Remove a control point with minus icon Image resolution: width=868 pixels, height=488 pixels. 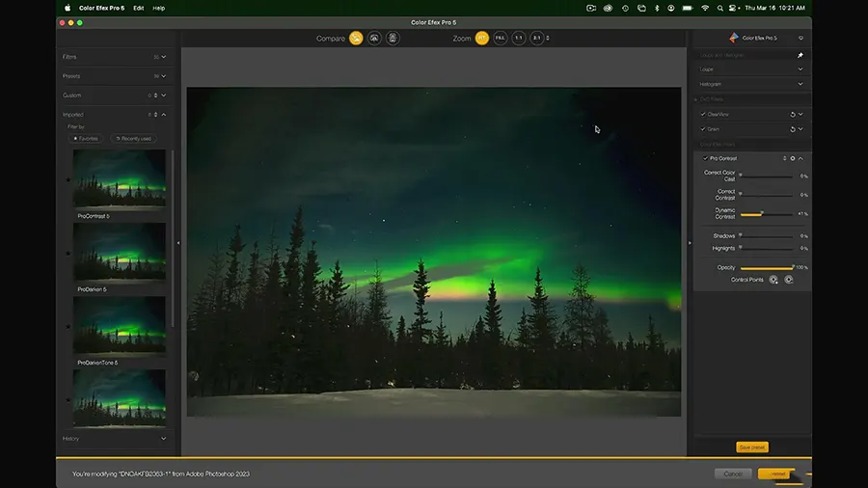(x=789, y=280)
